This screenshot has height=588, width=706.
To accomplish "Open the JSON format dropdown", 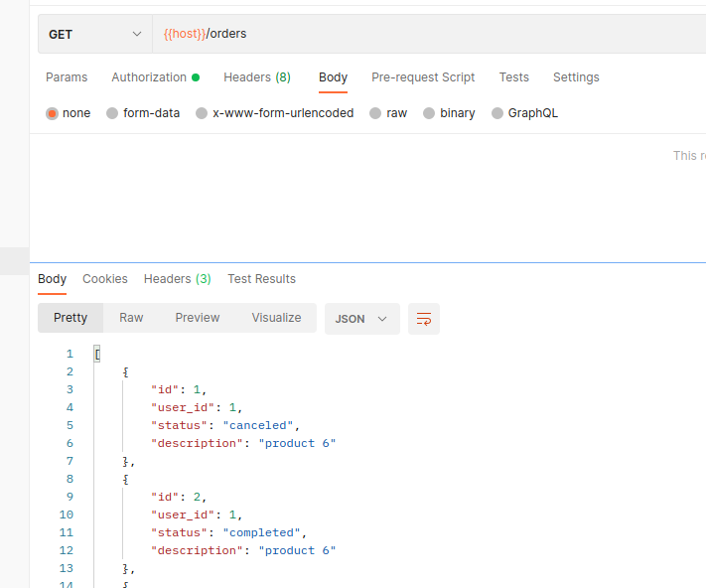I will [362, 319].
